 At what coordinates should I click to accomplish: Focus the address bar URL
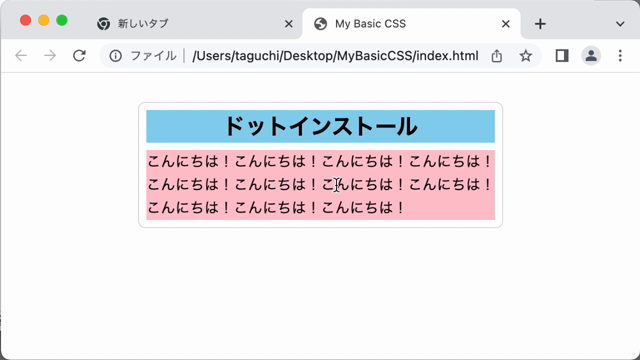tap(335, 56)
